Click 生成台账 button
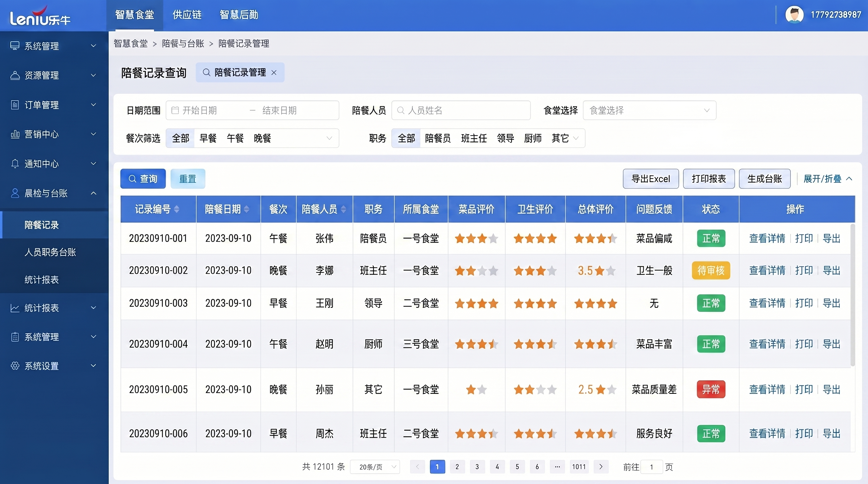This screenshot has width=868, height=484. tap(765, 179)
